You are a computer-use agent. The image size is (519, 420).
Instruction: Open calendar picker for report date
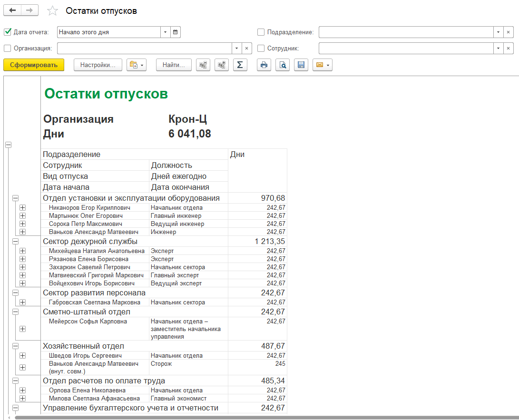click(x=176, y=32)
